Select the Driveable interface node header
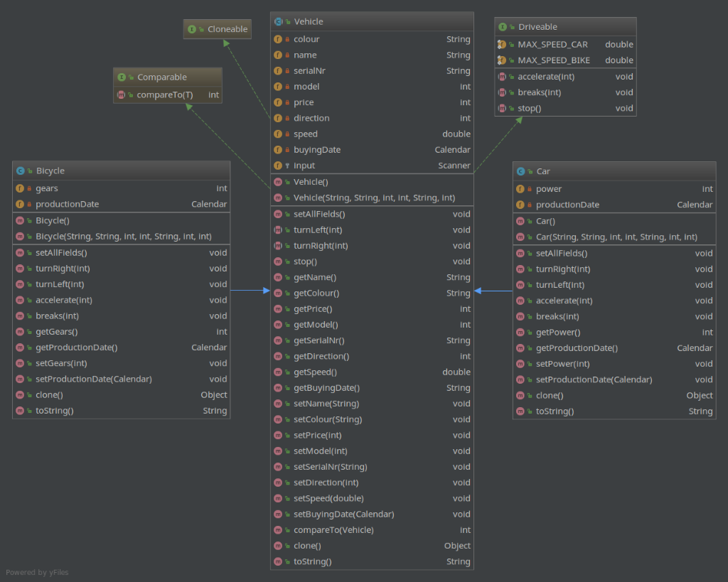 coord(565,27)
